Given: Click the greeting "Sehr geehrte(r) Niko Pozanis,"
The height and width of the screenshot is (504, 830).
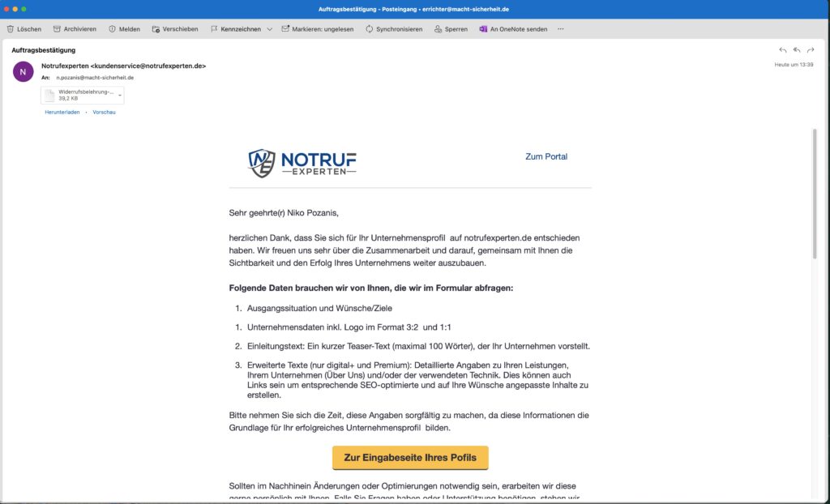Looking at the screenshot, I should point(284,213).
